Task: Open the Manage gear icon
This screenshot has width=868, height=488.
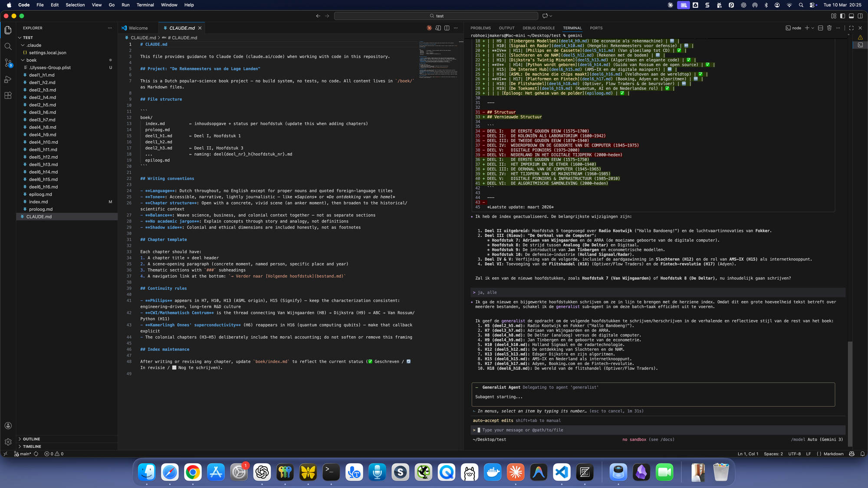Action: (x=8, y=442)
